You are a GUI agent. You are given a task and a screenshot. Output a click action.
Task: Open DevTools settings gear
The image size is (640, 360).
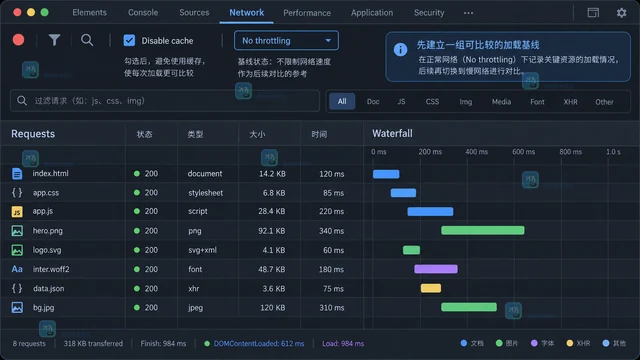[621, 13]
